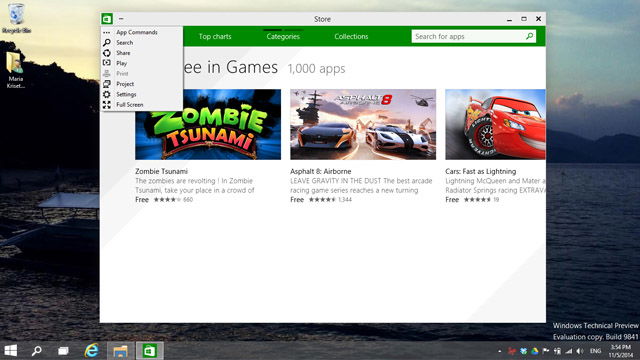This screenshot has width=640, height=360.
Task: Click the 1,000 apps count text
Action: (316, 69)
